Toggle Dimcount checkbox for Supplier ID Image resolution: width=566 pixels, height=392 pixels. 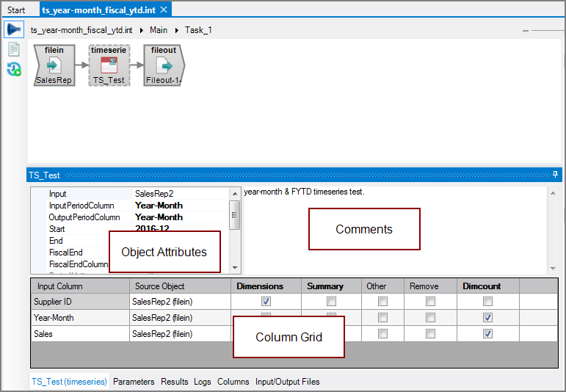487,302
